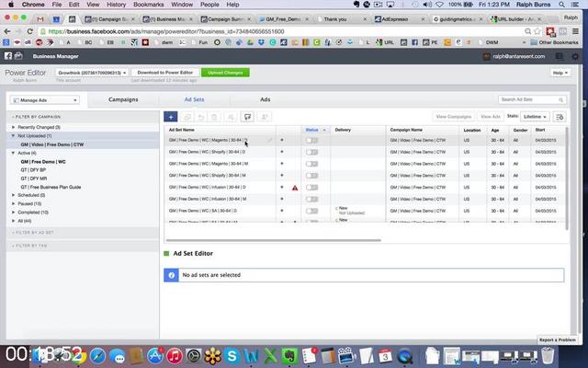Toggle status for Magento 30-64 D ad set
This screenshot has width=588, height=368.
311,140
